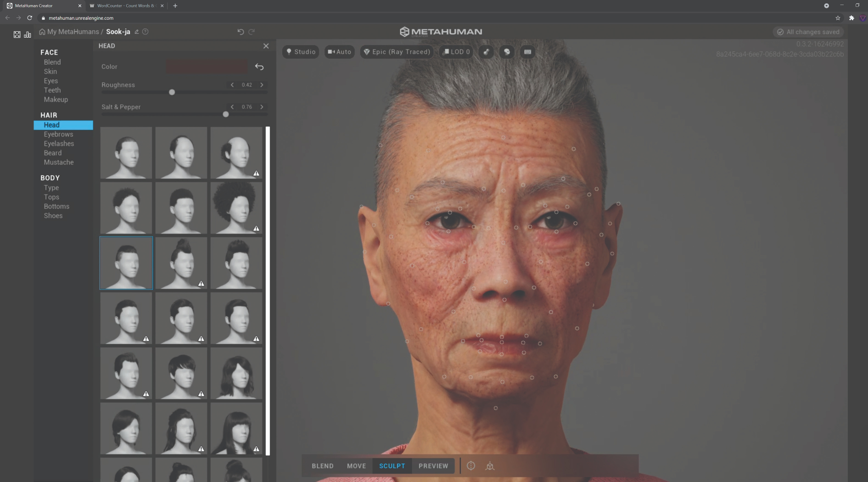Viewport: 868px width, 482px height.
Task: Undo the last change
Action: (x=241, y=32)
